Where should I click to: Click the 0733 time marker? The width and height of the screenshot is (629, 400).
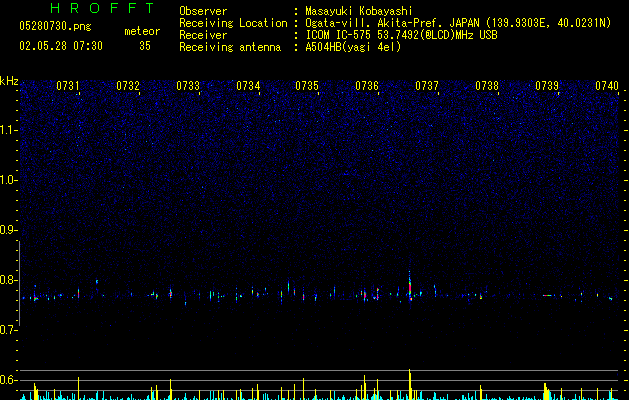188,86
